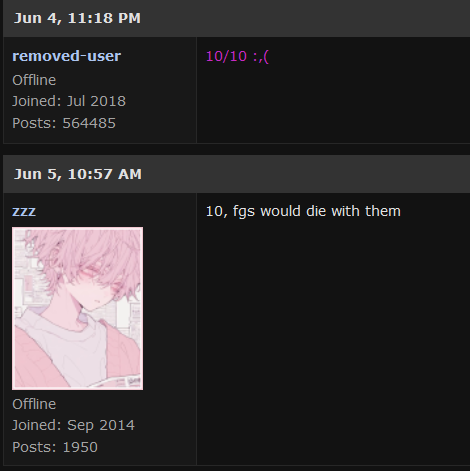470x471 pixels.
Task: Click Offline status below zzz avatar
Action: point(34,404)
